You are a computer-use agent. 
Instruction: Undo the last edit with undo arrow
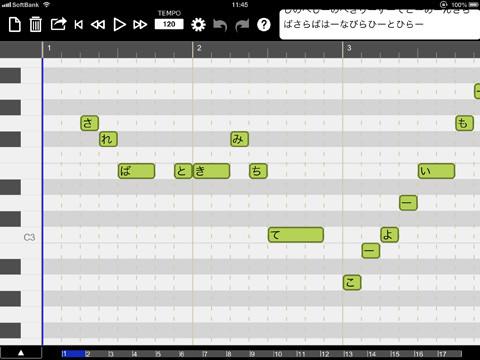tap(220, 25)
